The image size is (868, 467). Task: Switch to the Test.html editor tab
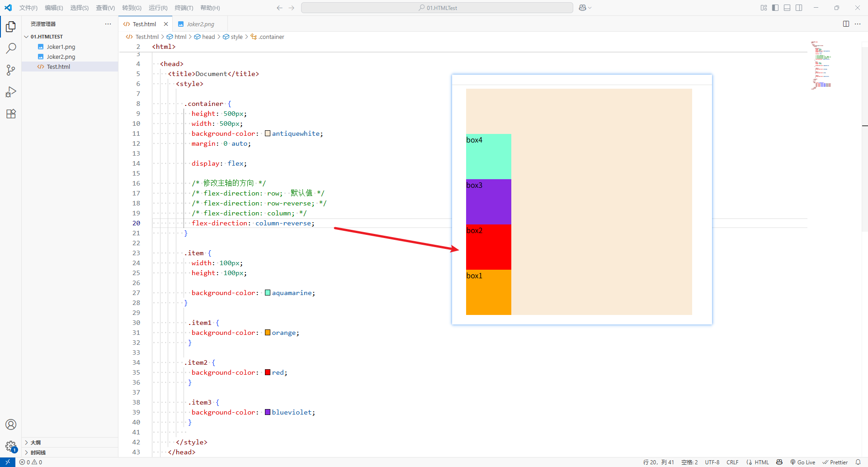tap(145, 24)
